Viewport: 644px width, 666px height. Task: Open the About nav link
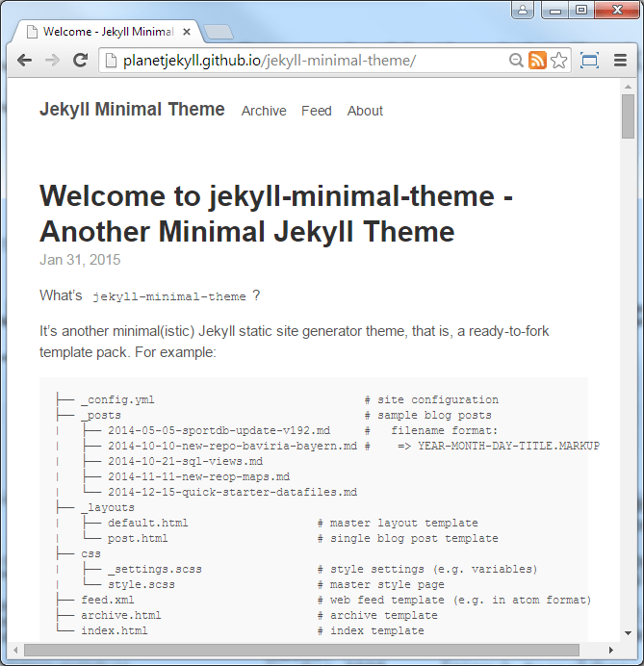click(365, 111)
